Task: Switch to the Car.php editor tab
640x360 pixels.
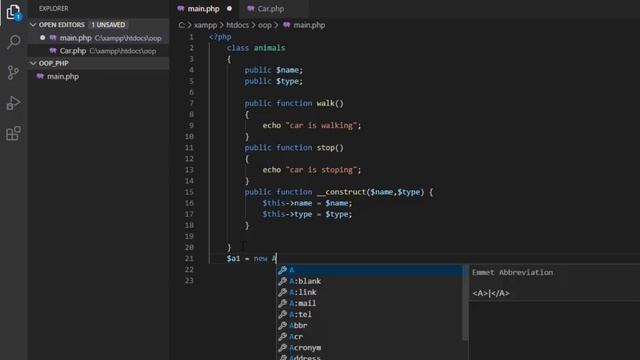Action: (271, 9)
